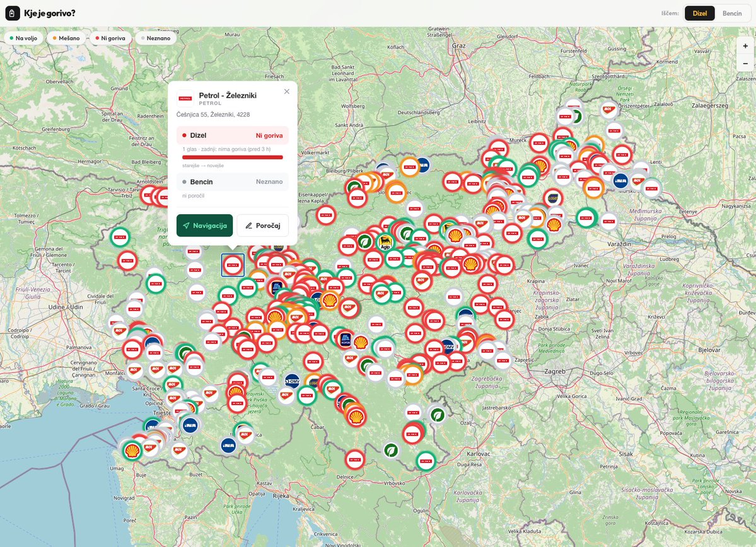This screenshot has height=547, width=756.
Task: Click the 'ni poročil' text
Action: (x=194, y=195)
